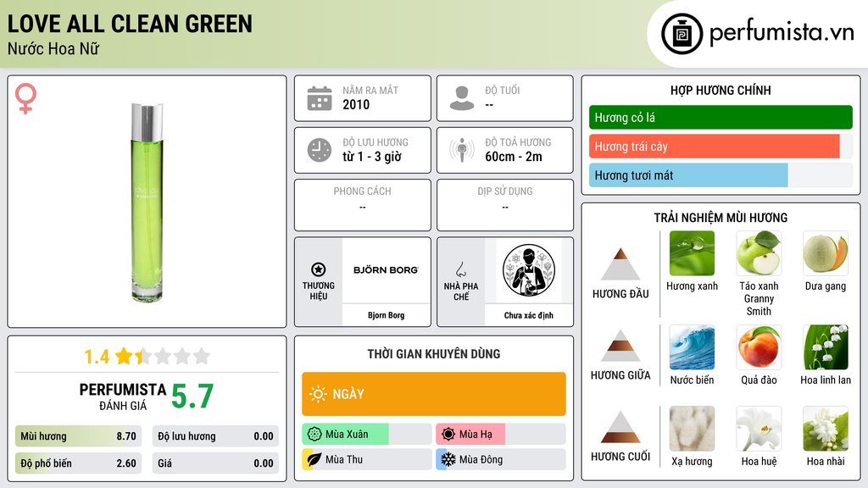868x488 pixels.
Task: Select the Nước biển wave note image
Action: point(692,347)
